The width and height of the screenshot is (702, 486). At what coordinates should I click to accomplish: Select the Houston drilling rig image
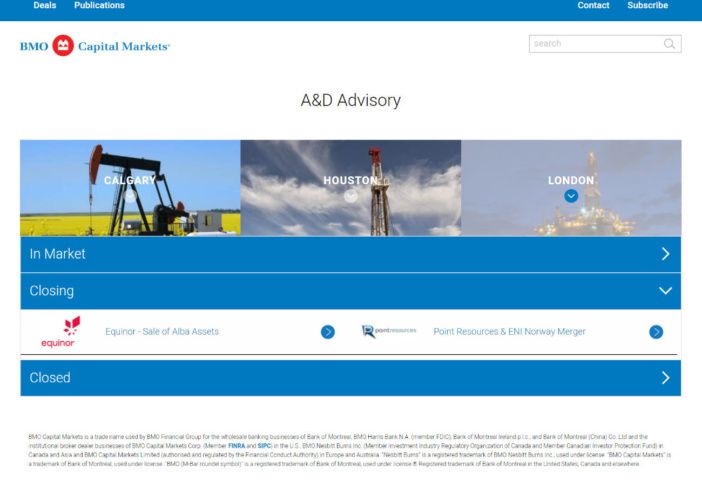click(x=351, y=188)
